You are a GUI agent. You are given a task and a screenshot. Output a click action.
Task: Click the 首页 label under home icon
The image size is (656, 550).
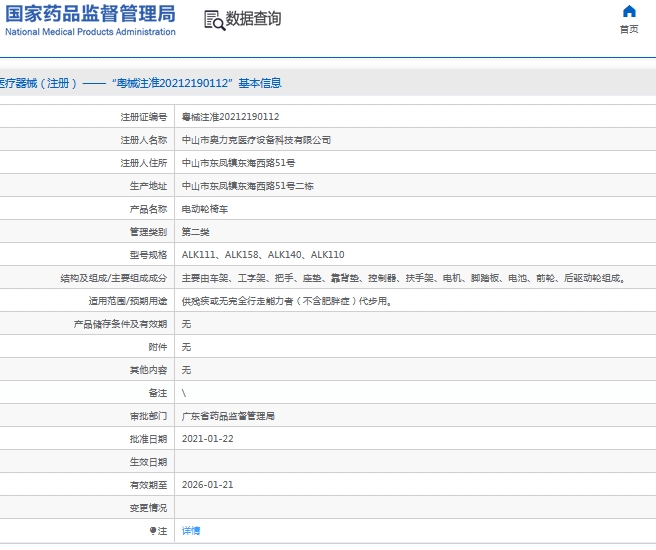pos(629,29)
